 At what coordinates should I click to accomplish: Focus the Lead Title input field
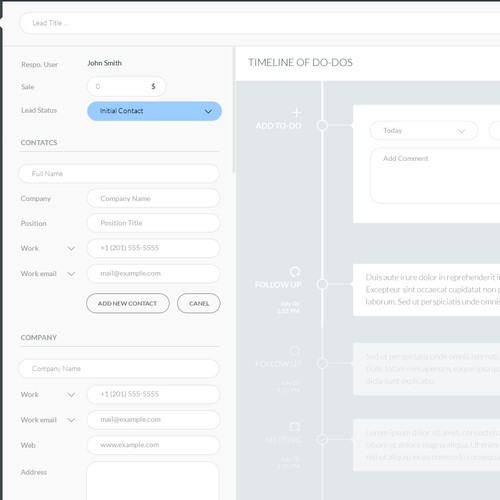pyautogui.click(x=260, y=23)
